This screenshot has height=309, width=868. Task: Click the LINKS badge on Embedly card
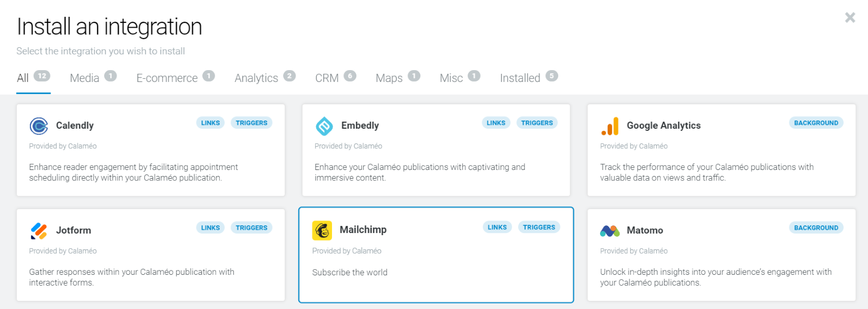coord(496,123)
